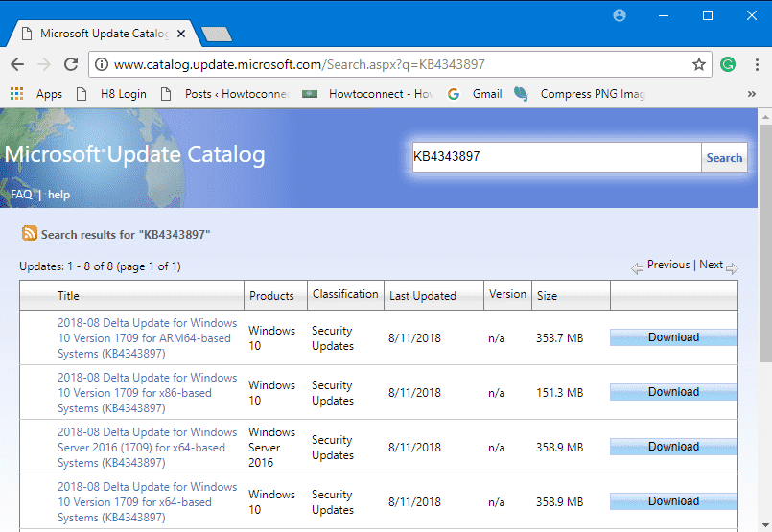This screenshot has height=532, width=772.
Task: Open the H8 Login bookmark
Action: (x=111, y=94)
